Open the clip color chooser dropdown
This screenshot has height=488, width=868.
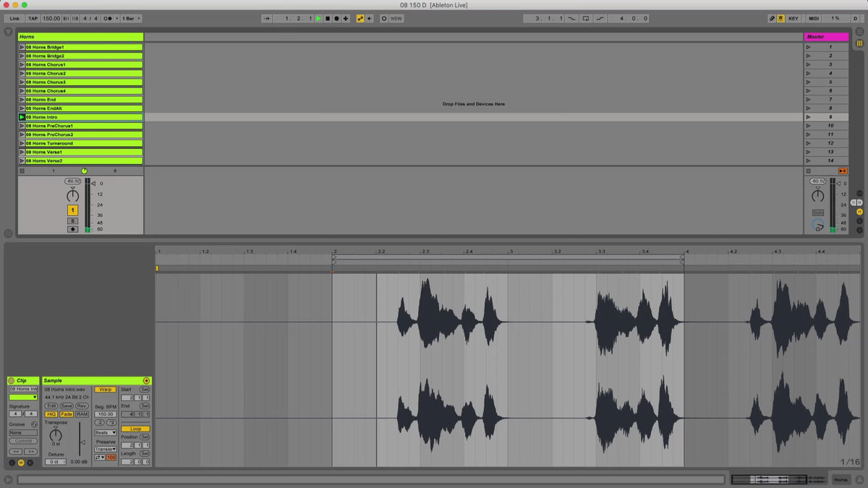[23, 397]
